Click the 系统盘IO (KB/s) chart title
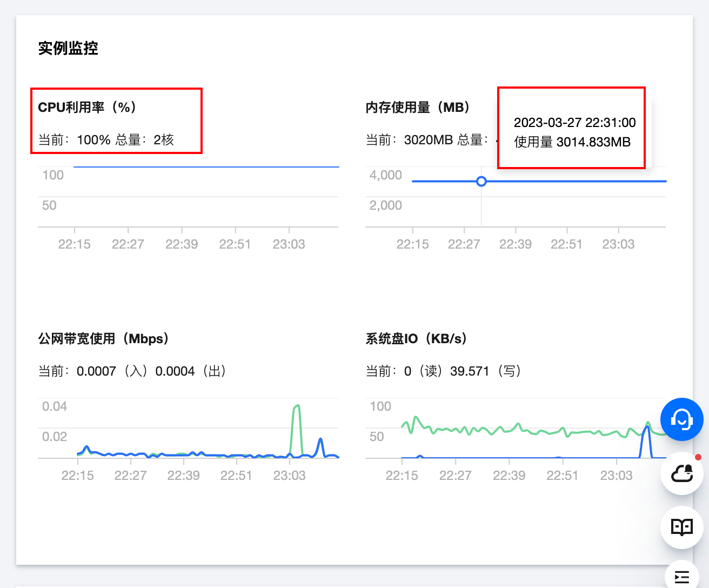The image size is (709, 588). (416, 339)
